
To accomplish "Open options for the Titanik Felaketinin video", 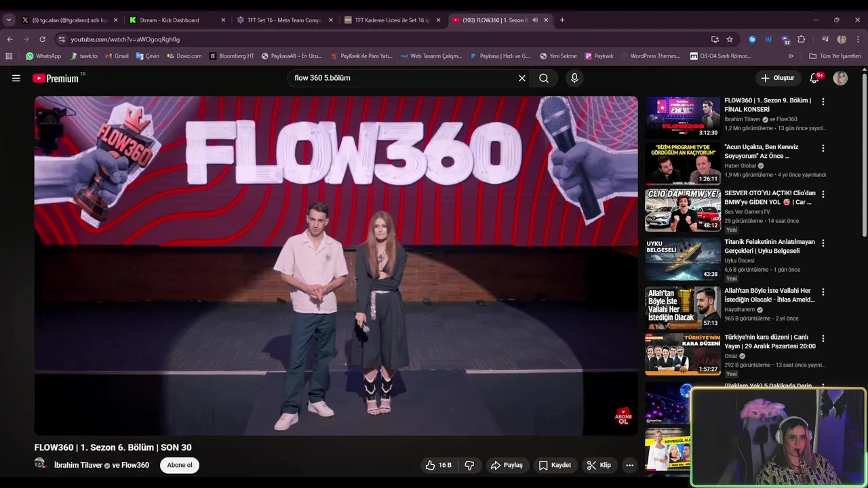I will 823,243.
